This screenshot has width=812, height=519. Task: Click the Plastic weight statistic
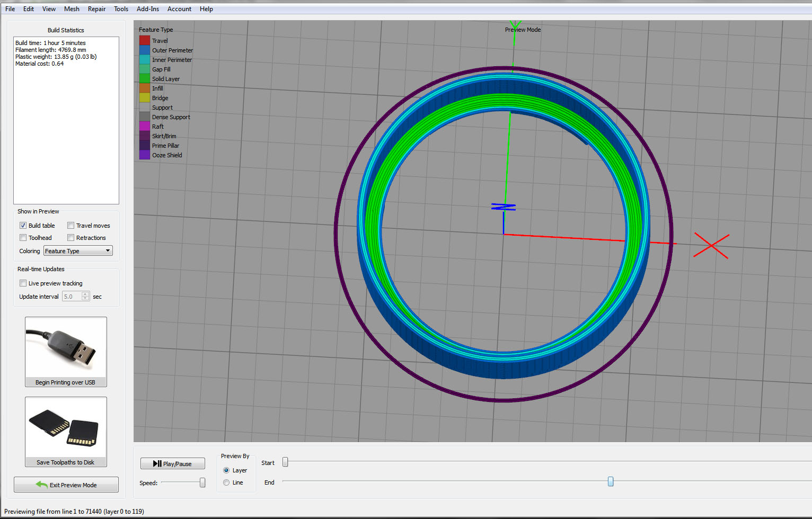56,57
